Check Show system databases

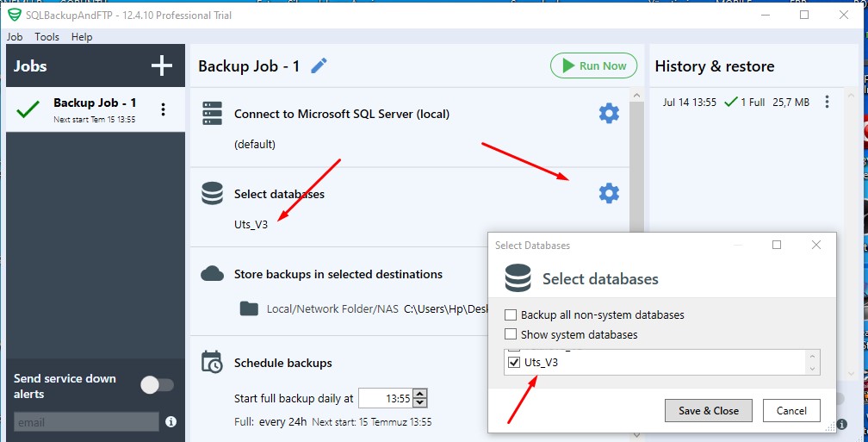tap(511, 334)
